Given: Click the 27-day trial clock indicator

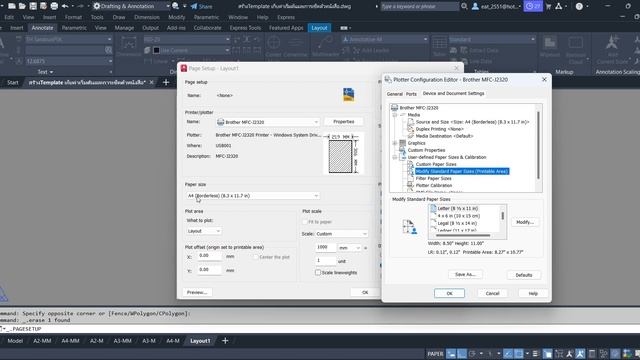Looking at the screenshot, I should 533,6.
